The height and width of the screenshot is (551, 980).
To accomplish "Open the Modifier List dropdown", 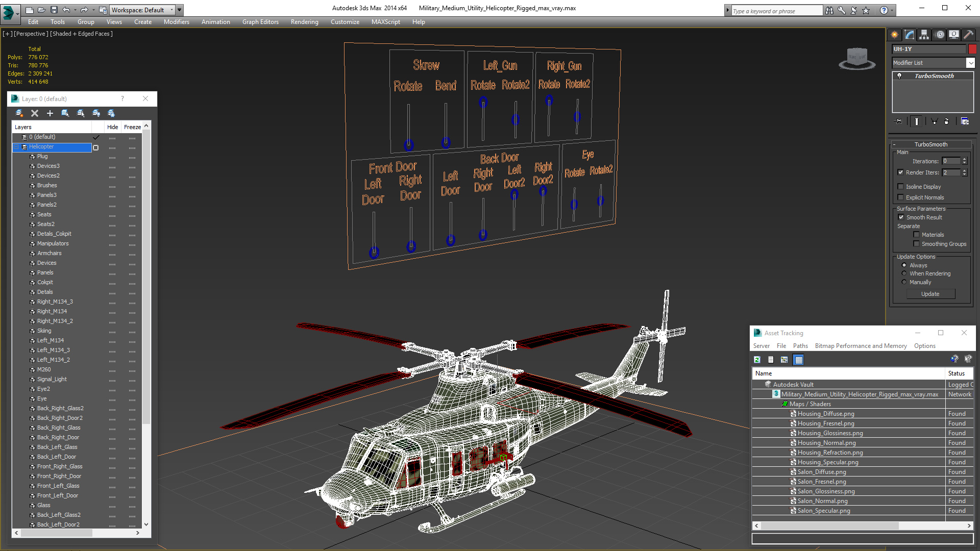I will 970,63.
